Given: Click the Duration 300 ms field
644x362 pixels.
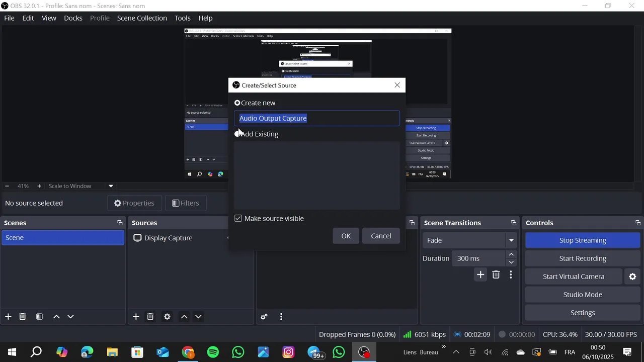Looking at the screenshot, I should click(x=478, y=258).
